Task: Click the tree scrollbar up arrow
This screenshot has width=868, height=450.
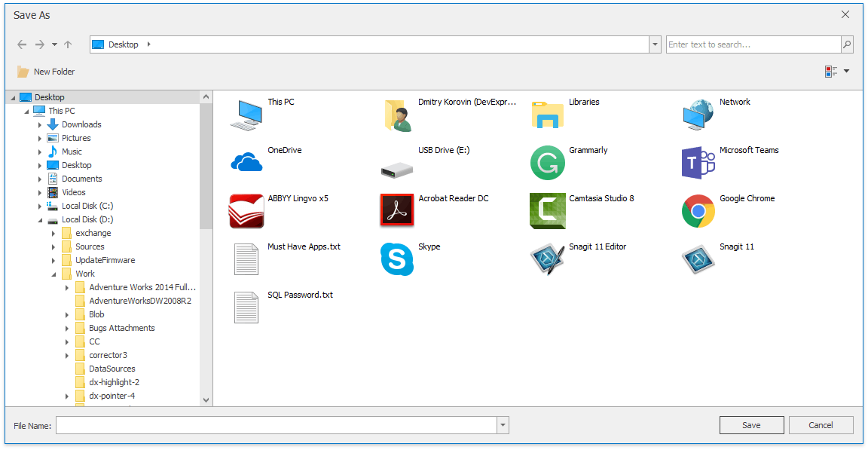Action: [206, 97]
